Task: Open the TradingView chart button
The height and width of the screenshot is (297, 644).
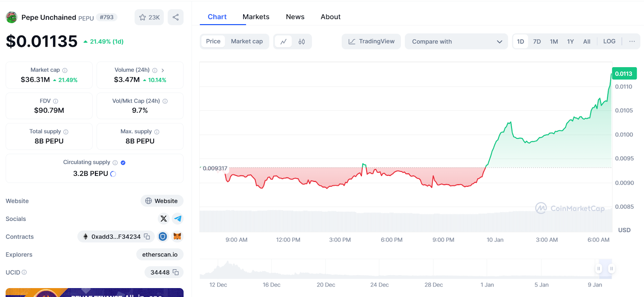Action: click(371, 41)
